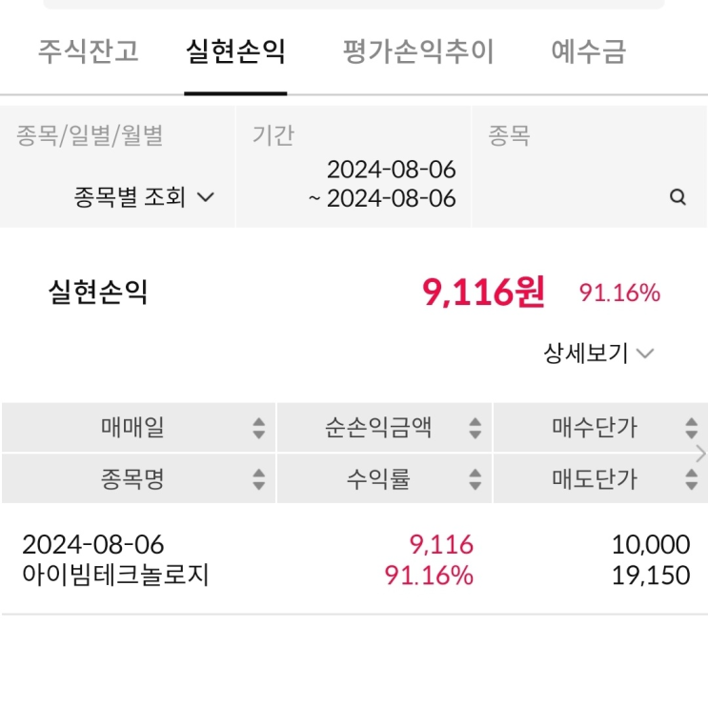Sort by 종목명 using its sort arrows
The image size is (708, 728).
258,479
